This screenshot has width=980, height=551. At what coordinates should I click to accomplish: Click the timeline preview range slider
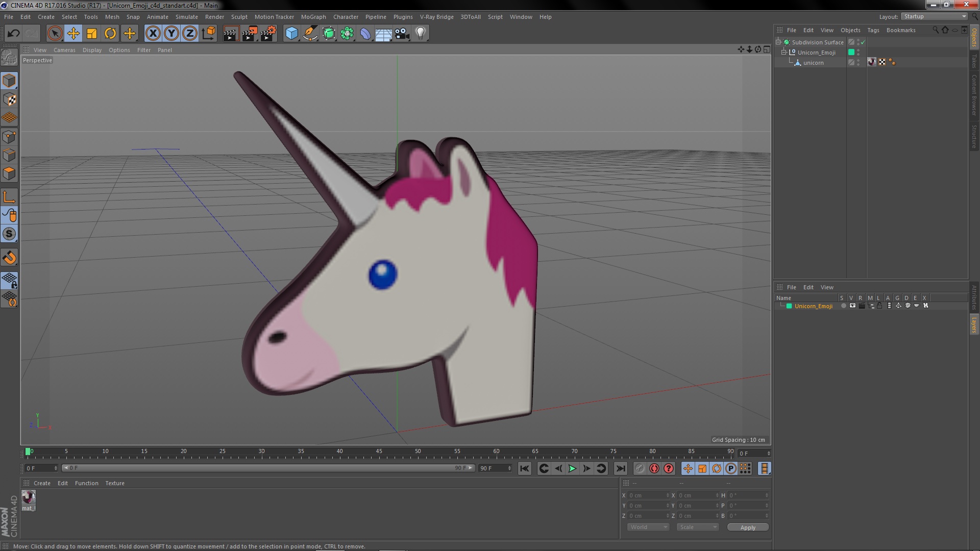tap(268, 468)
